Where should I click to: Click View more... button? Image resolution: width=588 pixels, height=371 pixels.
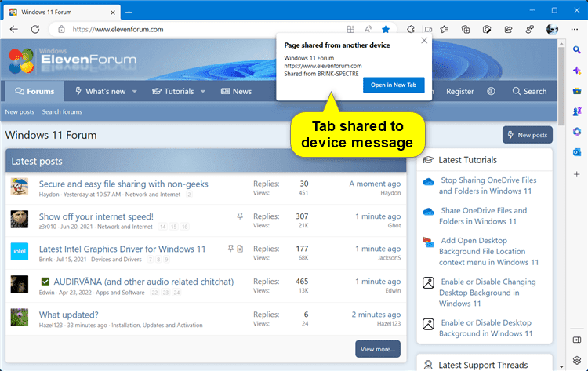378,349
